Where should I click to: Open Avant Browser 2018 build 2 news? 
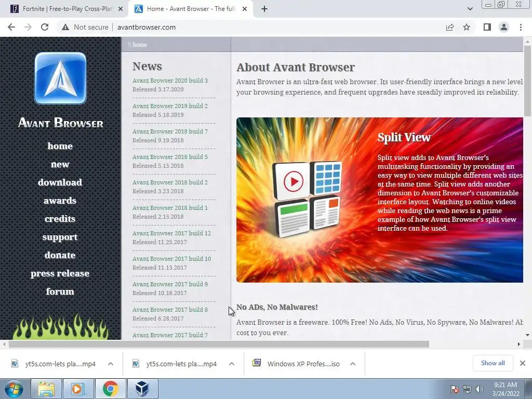(x=170, y=182)
